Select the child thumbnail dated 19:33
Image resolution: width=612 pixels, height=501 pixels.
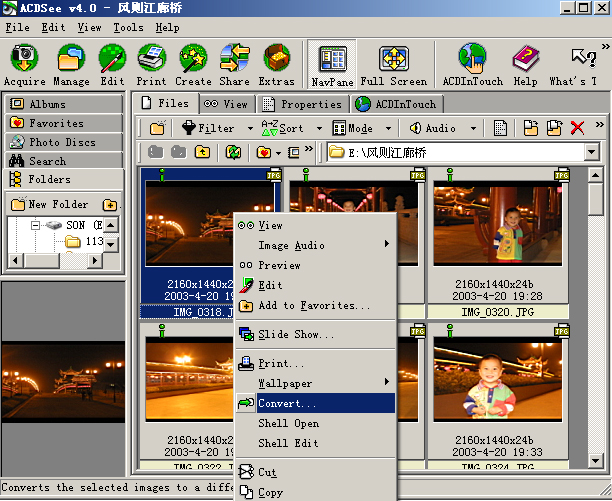(498, 396)
